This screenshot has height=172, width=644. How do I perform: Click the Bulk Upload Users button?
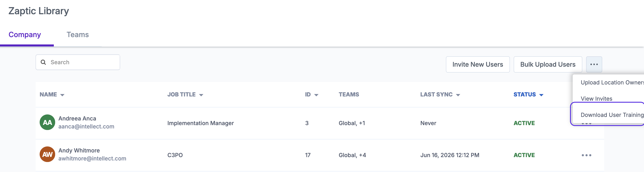(547, 64)
